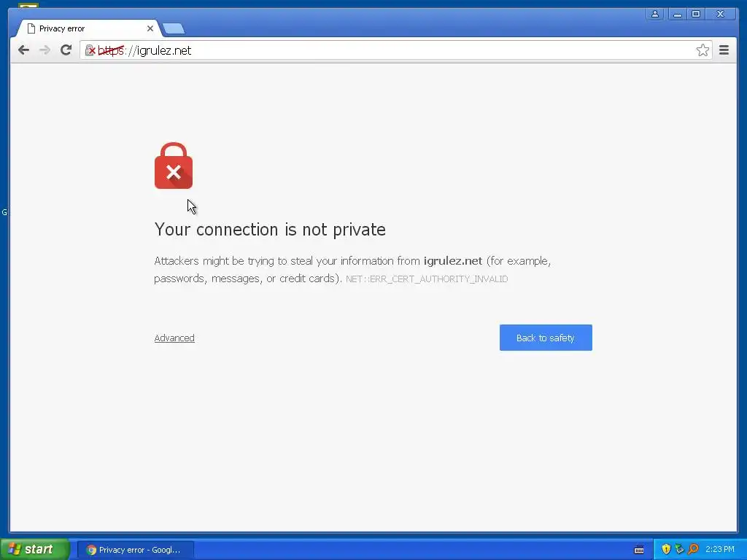Image resolution: width=747 pixels, height=560 pixels.
Task: Close the Privacy error tab
Action: click(x=150, y=28)
